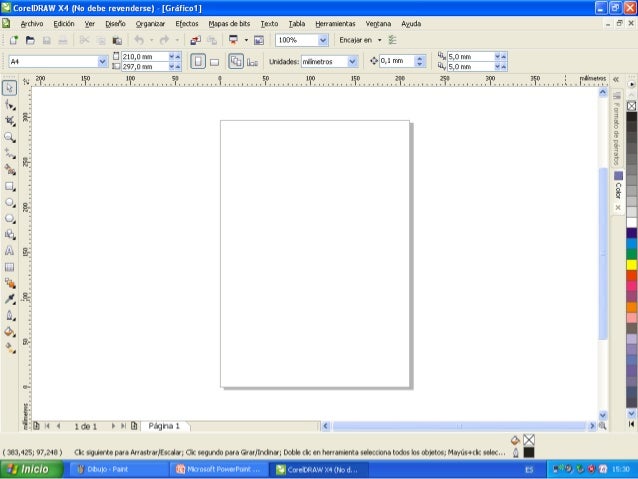Select the no-color X swatch
This screenshot has height=479, width=638.
(631, 106)
